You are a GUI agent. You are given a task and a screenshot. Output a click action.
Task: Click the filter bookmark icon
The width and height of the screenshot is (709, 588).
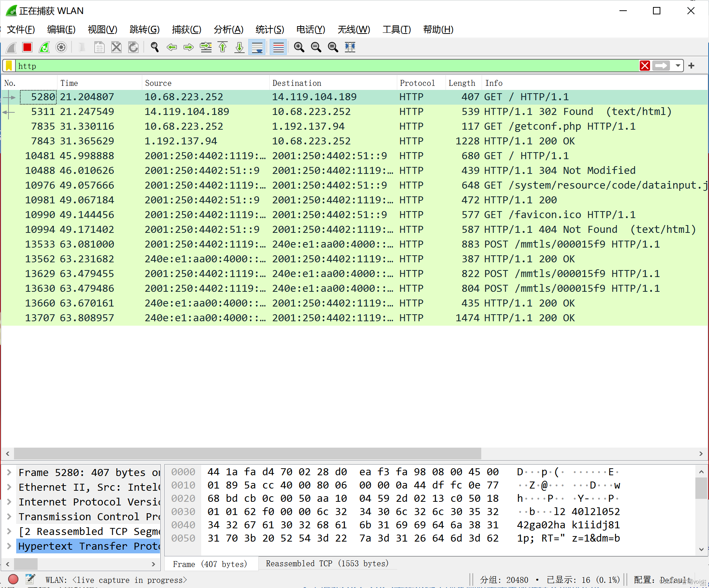pos(9,66)
